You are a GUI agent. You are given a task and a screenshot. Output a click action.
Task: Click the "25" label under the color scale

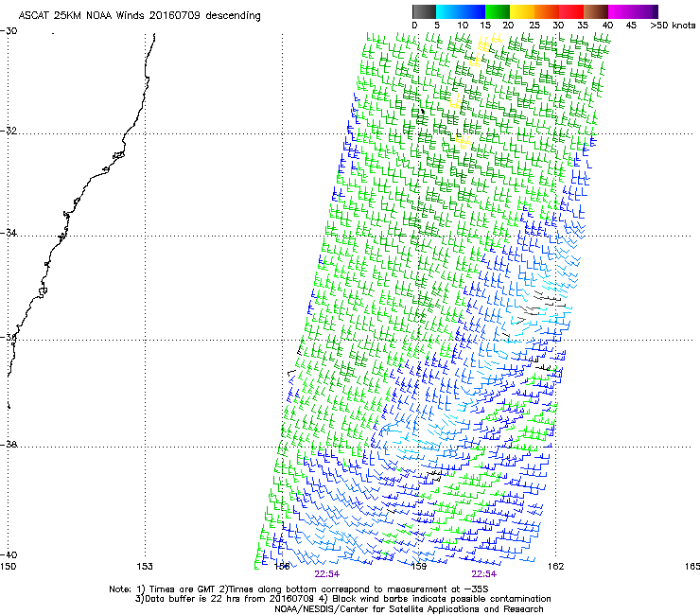534,26
